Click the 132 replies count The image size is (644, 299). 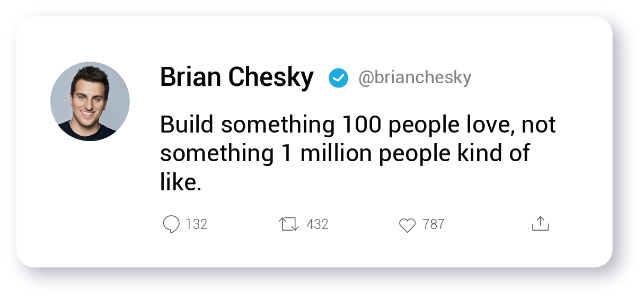pyautogui.click(x=197, y=224)
